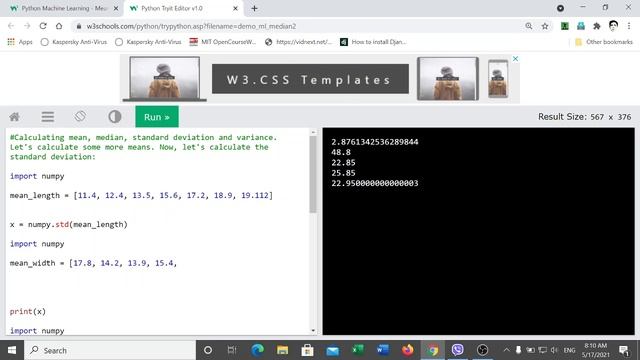Close the Python Machine Learning tab
Viewport: 640px width, 360px height.
[116, 9]
